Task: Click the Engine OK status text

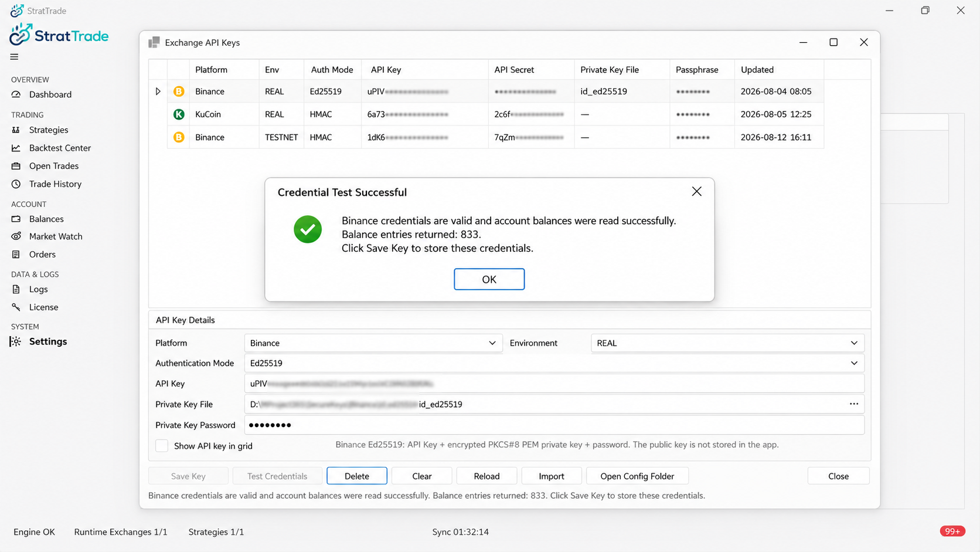Action: tap(34, 532)
